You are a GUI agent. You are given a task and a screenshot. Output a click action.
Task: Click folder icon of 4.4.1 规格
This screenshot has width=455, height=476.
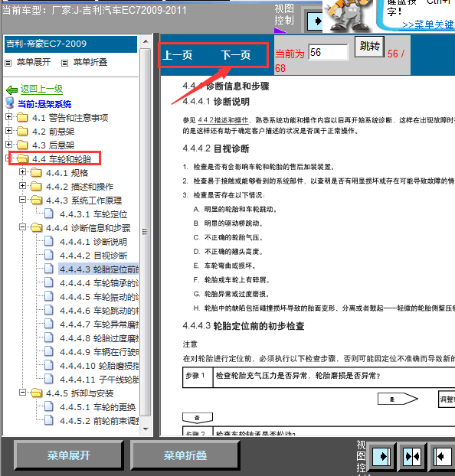tap(36, 173)
